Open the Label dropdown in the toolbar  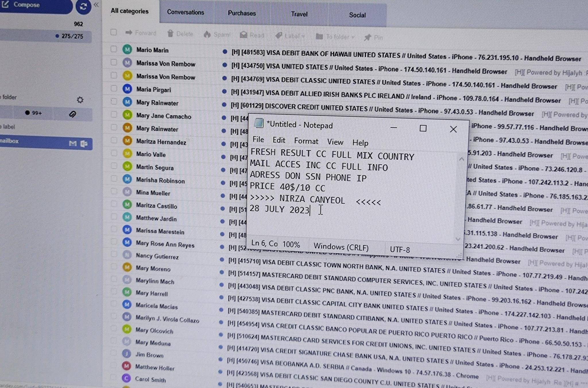290,36
